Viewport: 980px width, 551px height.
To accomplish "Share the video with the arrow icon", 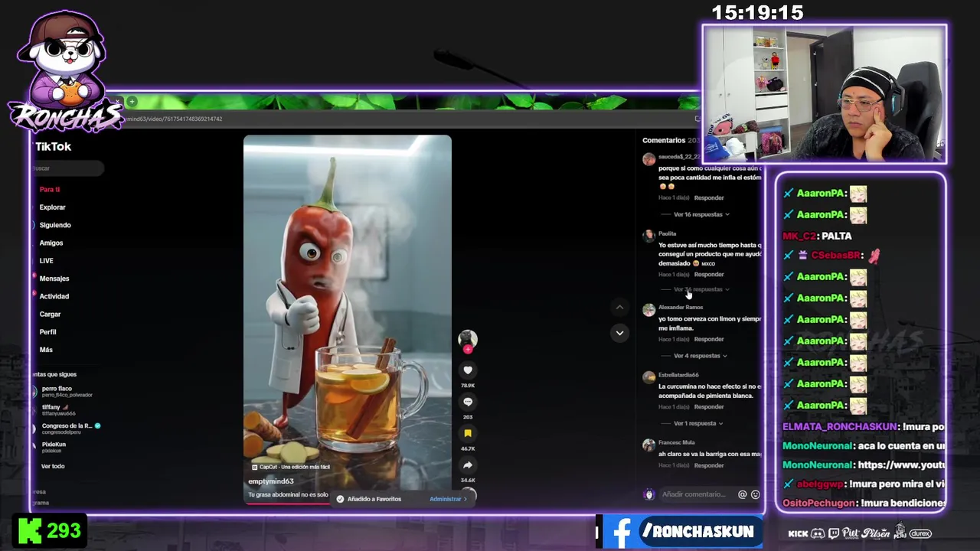I will pos(468,465).
